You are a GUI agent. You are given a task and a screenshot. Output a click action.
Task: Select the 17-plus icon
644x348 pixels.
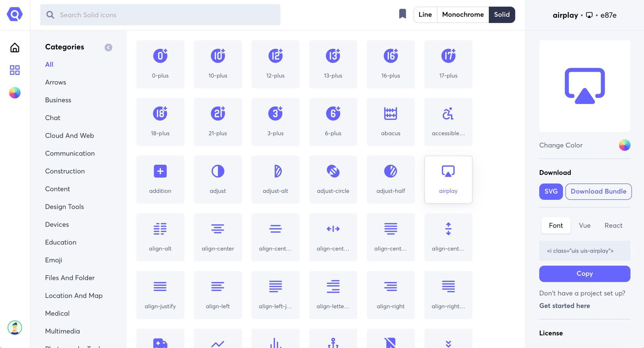[x=449, y=64]
